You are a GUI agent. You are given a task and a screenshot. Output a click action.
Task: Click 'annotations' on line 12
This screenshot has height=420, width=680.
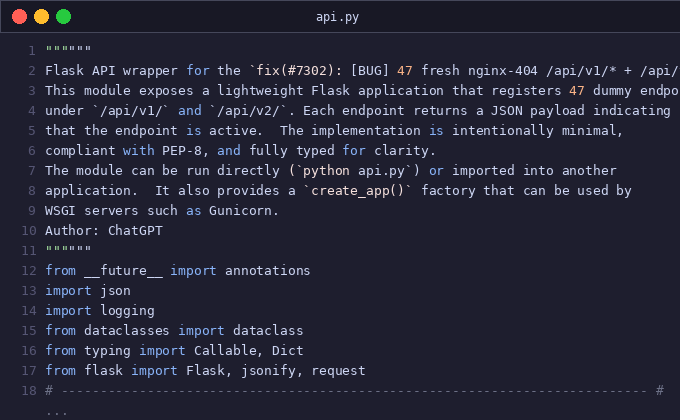coord(268,271)
